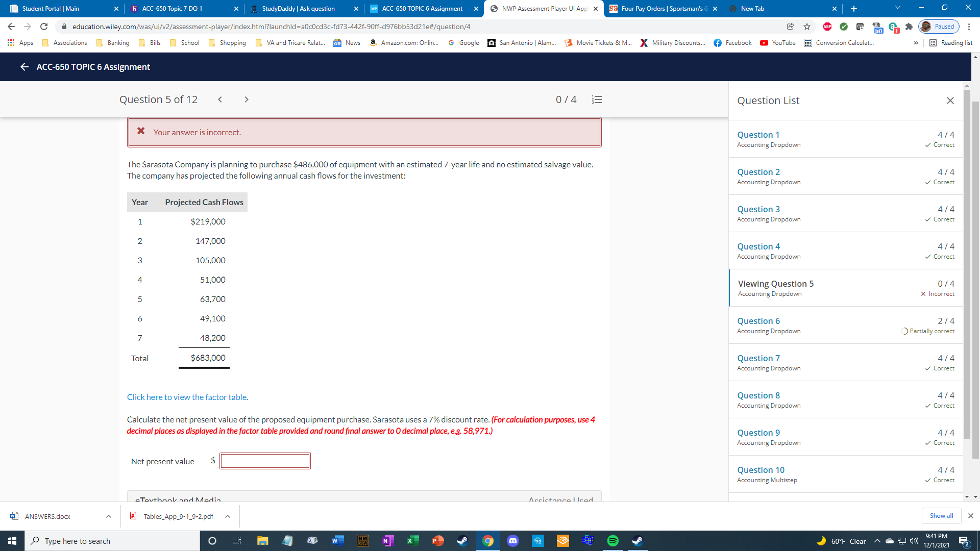Switch to ACC-650 Topic 7 DQ 1 tab
This screenshot has height=551, width=980.
pyautogui.click(x=172, y=9)
